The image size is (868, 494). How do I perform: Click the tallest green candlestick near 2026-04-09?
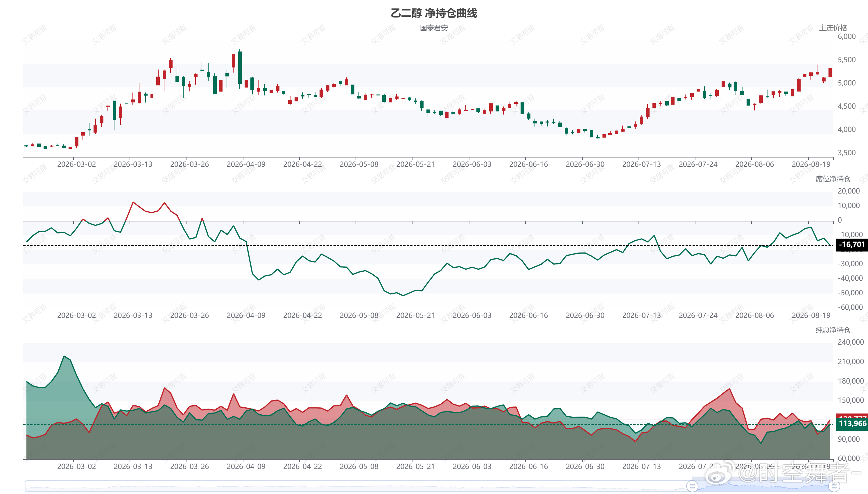pos(240,68)
